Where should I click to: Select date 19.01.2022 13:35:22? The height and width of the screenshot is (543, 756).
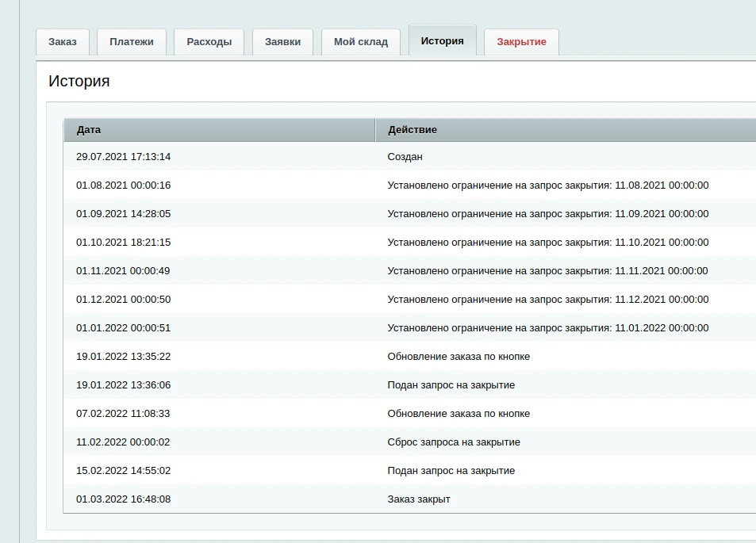(124, 356)
